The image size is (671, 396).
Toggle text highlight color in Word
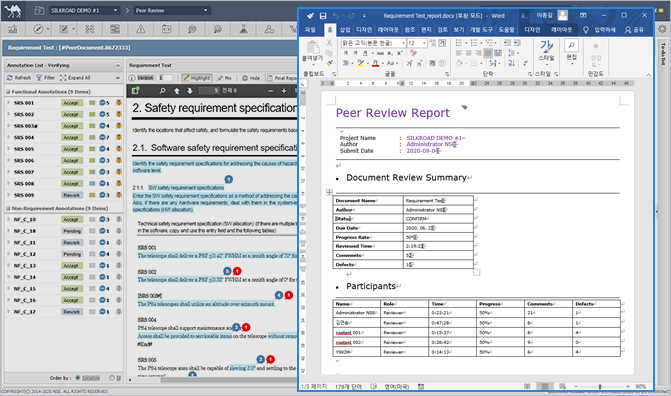(x=361, y=63)
